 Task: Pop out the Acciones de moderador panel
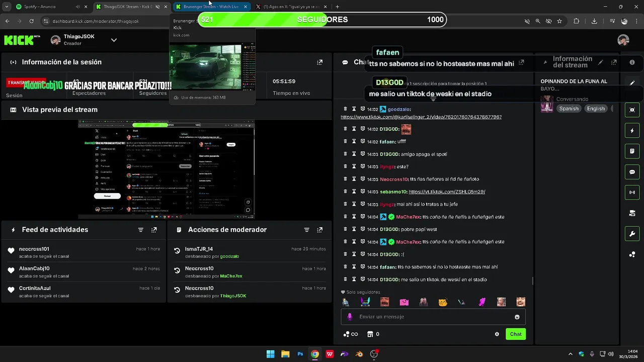319,230
